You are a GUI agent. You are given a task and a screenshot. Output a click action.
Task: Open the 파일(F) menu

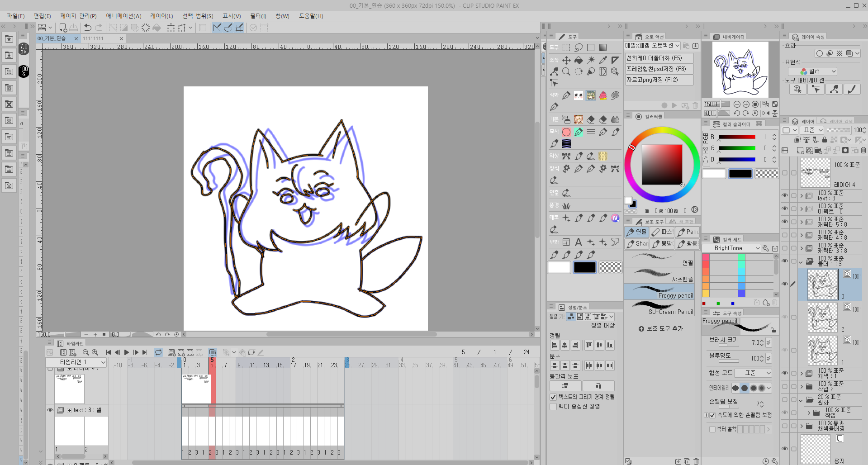pyautogui.click(x=16, y=16)
